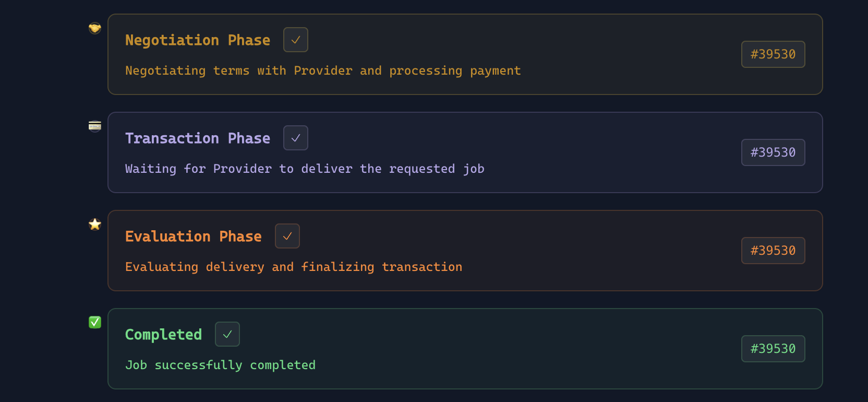Click the #39530 badge in Negotiation Phase

point(773,54)
